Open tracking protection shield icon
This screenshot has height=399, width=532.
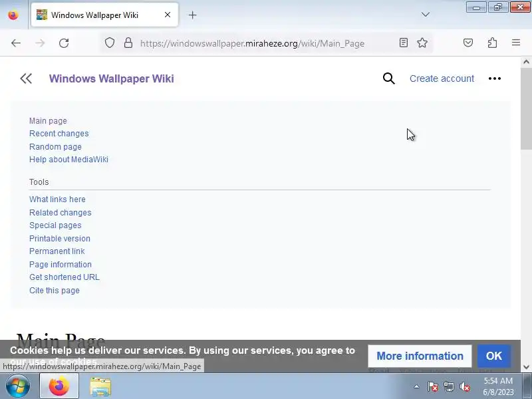109,43
